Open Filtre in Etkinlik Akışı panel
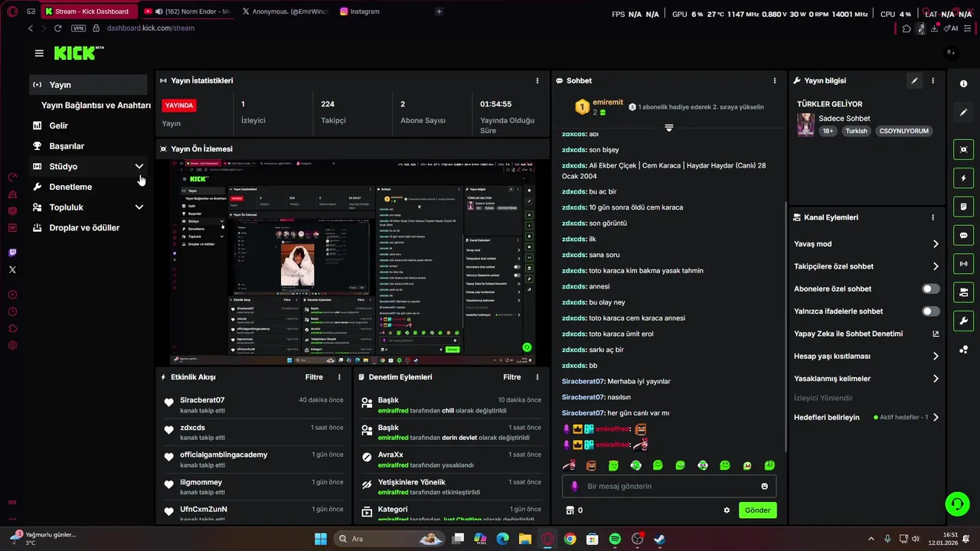 pos(314,377)
